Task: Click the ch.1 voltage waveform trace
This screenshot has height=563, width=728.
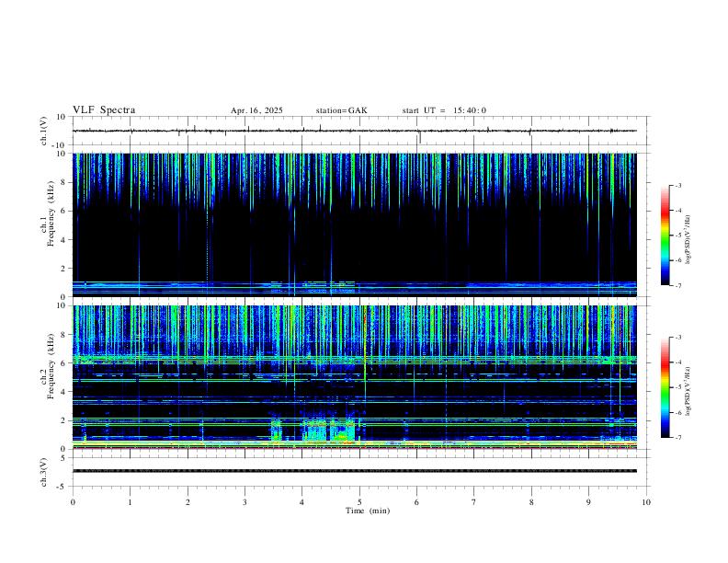Action: click(355, 131)
